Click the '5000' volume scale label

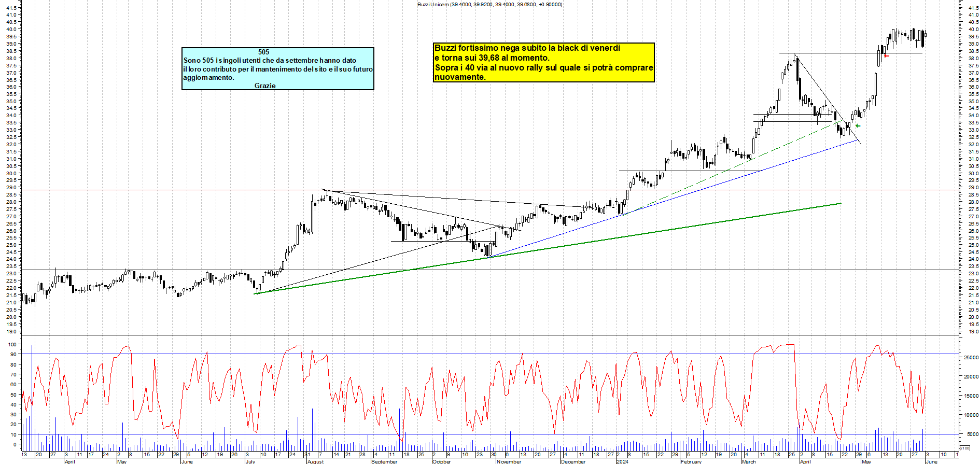pos(972,434)
